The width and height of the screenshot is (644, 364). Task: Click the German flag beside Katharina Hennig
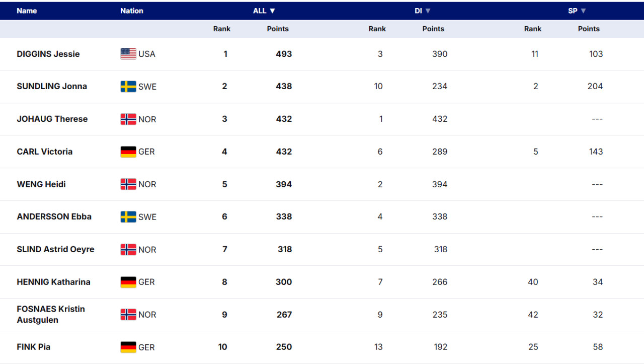(128, 282)
